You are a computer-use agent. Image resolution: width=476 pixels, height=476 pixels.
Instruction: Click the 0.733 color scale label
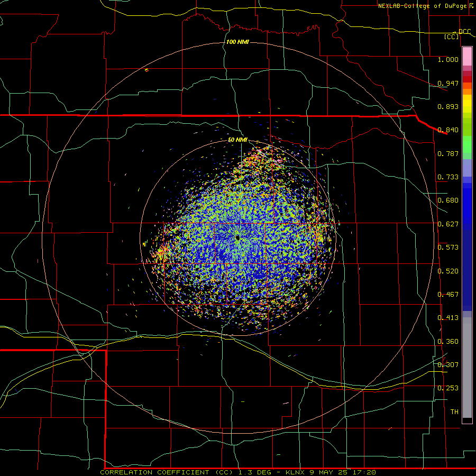pos(448,177)
